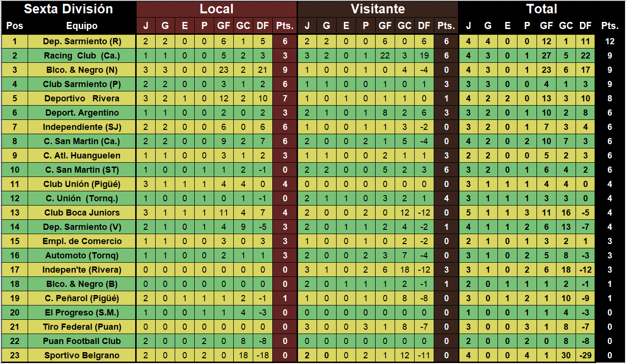Screen dimensions: 626x364
Task: Select the Local section header
Action: click(217, 9)
